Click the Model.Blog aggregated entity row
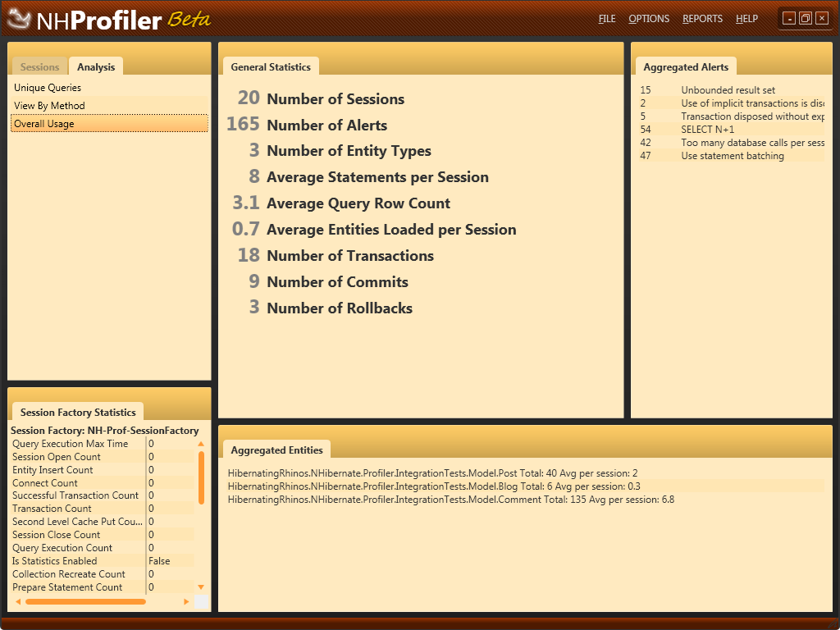The width and height of the screenshot is (840, 630). pos(525,486)
